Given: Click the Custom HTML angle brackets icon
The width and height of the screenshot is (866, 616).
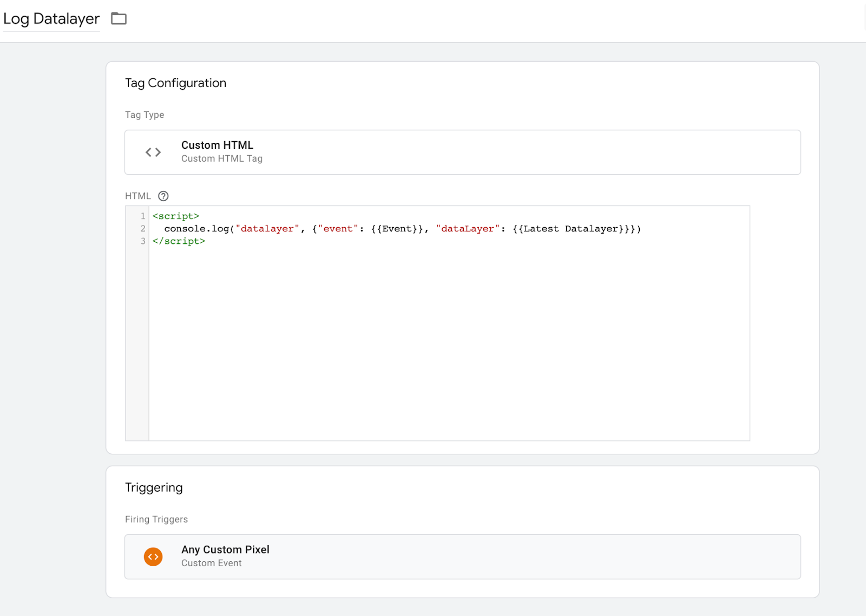Looking at the screenshot, I should click(153, 153).
